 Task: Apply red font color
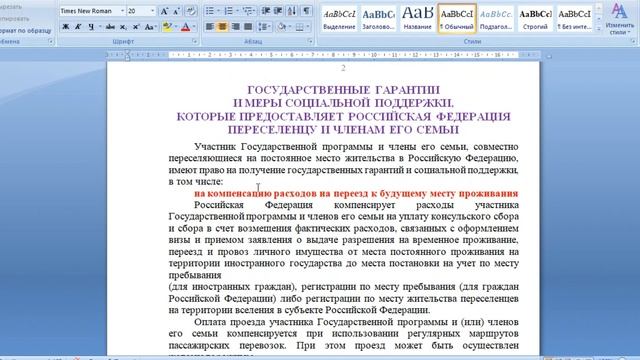pos(185,27)
